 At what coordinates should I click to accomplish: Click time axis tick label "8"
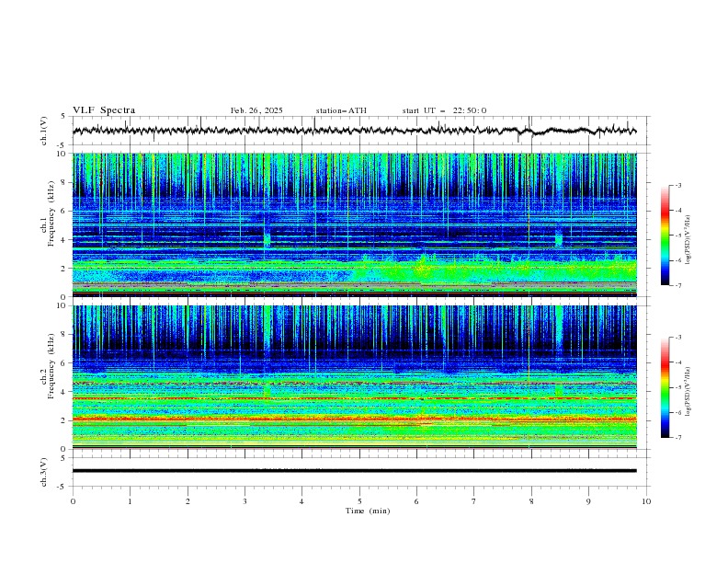click(531, 501)
